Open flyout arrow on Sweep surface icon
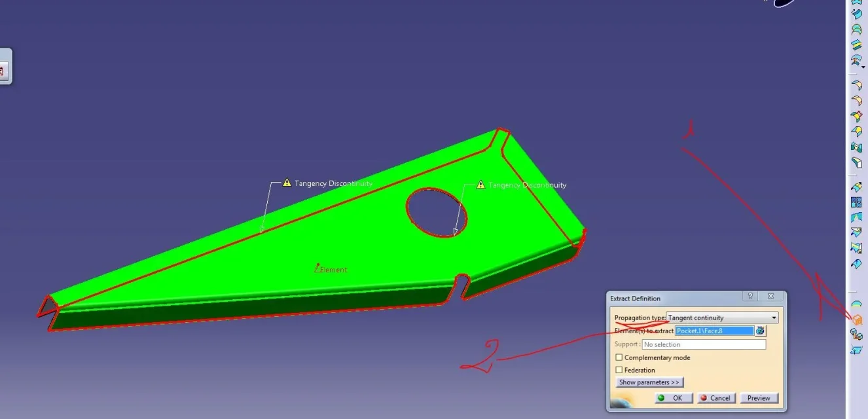Viewport: 868px width, 419px height. [x=863, y=67]
